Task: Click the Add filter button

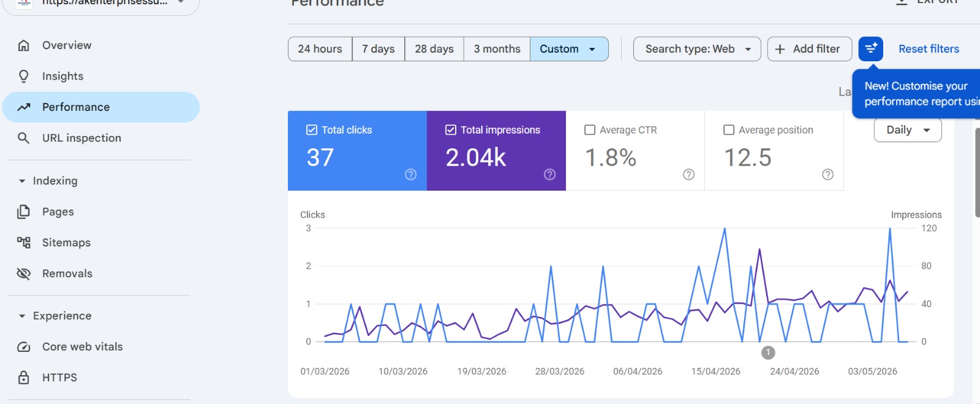Action: [x=809, y=49]
